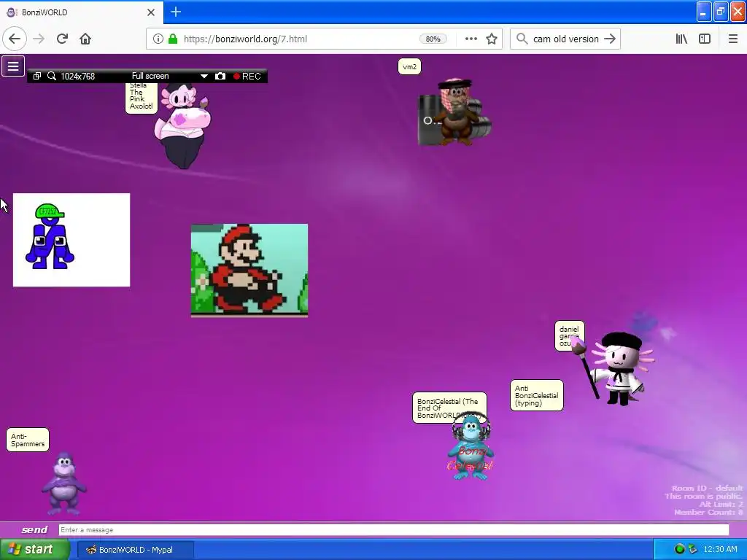This screenshot has width=747, height=560.
Task: Minimize the browser window
Action: 704,12
